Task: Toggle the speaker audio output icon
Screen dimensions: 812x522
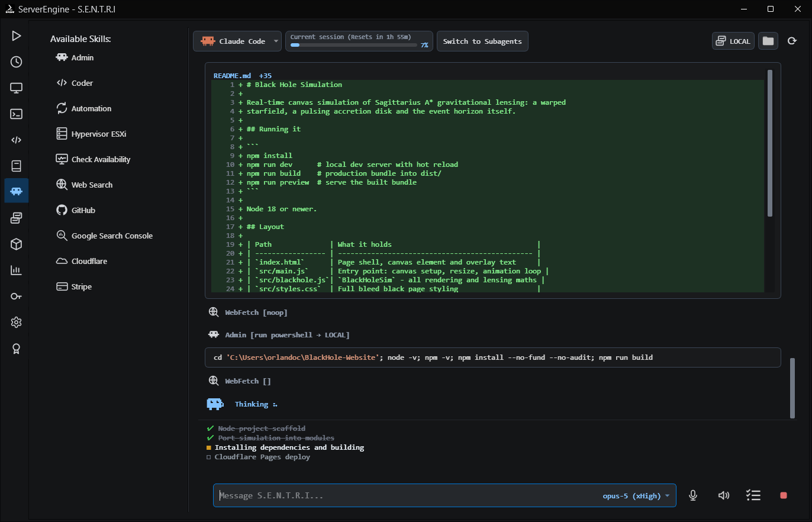Action: (723, 495)
